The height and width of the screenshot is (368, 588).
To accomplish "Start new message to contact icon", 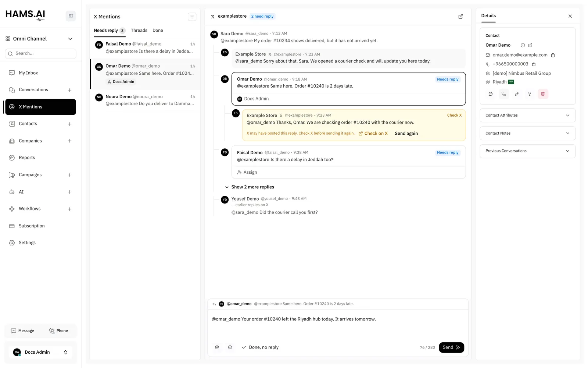I will point(490,94).
